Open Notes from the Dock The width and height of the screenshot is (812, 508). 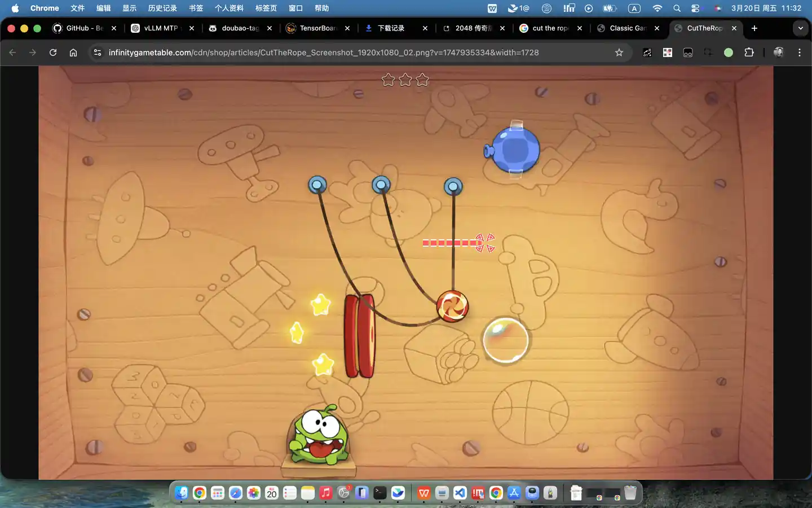(x=308, y=493)
